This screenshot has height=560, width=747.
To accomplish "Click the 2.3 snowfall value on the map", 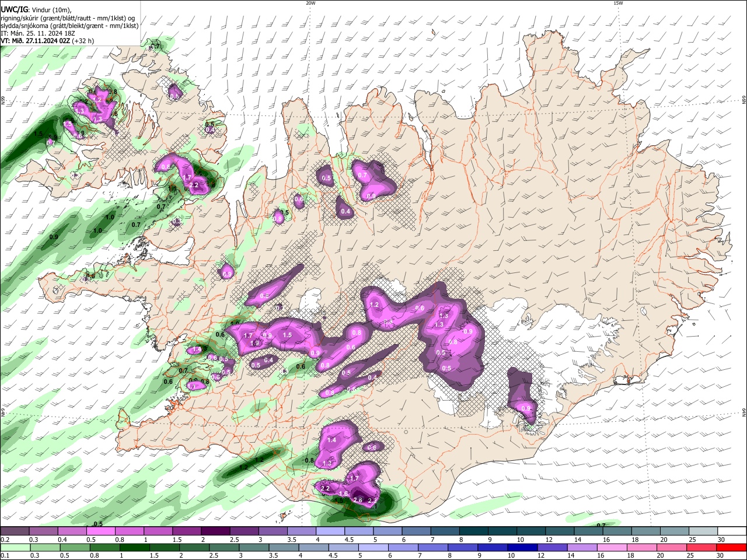I will [373, 500].
